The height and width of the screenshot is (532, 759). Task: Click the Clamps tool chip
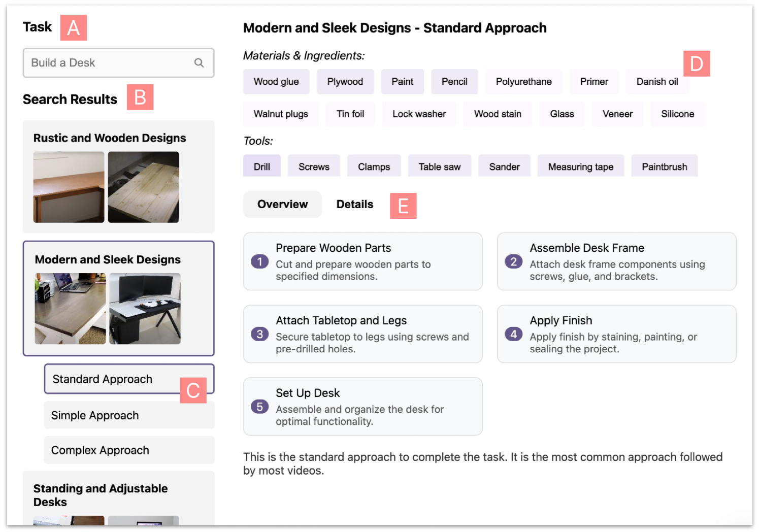coord(374,167)
